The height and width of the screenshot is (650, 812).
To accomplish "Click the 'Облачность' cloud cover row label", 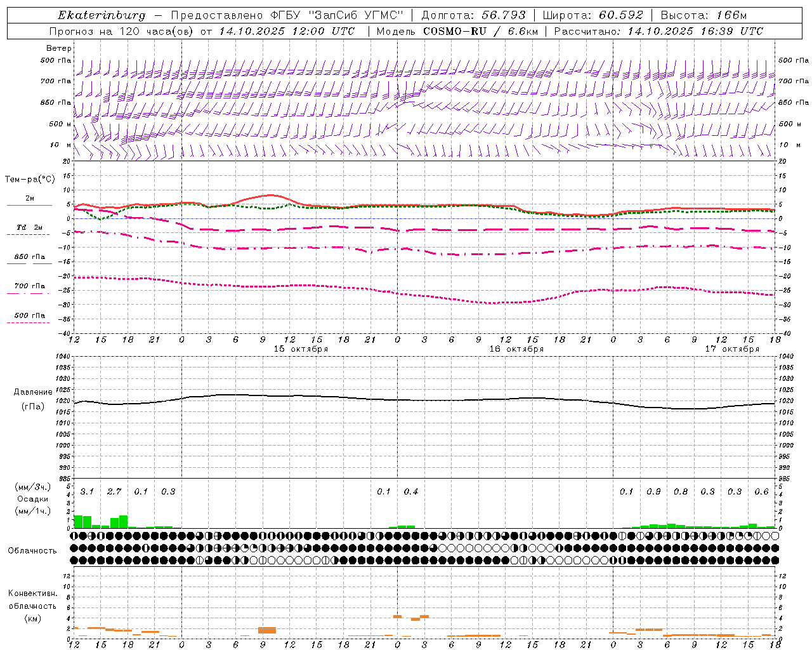I will pyautogui.click(x=32, y=551).
